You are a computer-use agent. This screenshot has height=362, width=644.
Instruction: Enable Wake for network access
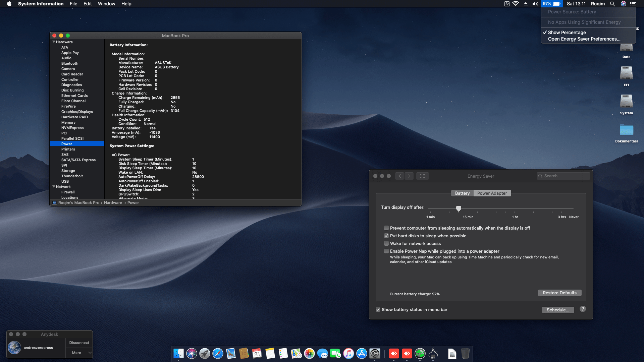pos(386,243)
